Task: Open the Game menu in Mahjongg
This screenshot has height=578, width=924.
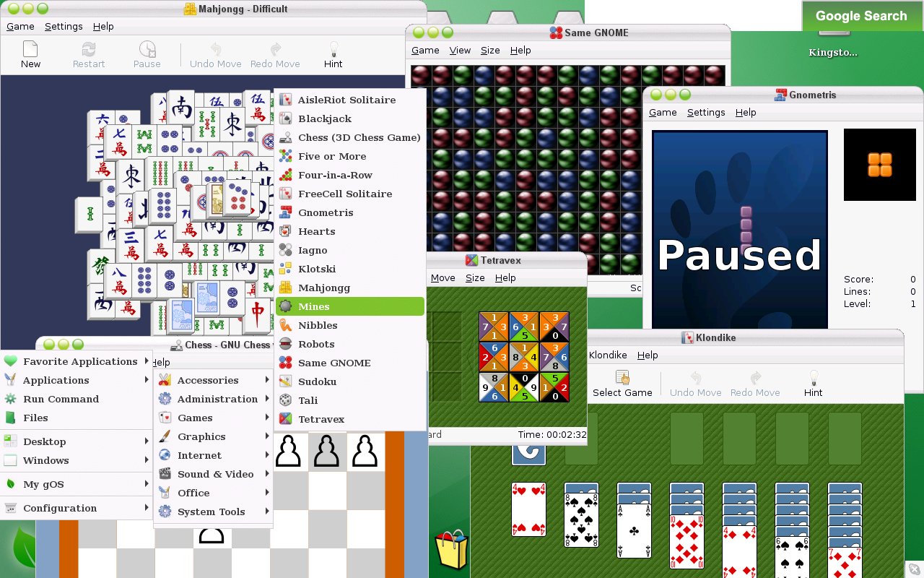Action: (x=20, y=26)
